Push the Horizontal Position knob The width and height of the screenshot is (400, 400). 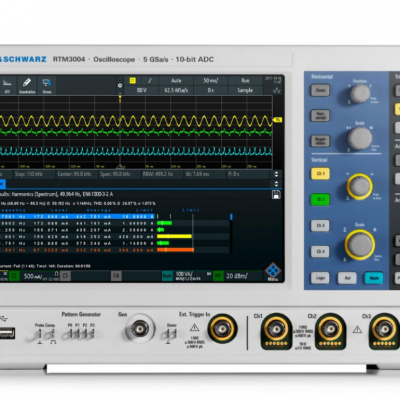tap(360, 93)
